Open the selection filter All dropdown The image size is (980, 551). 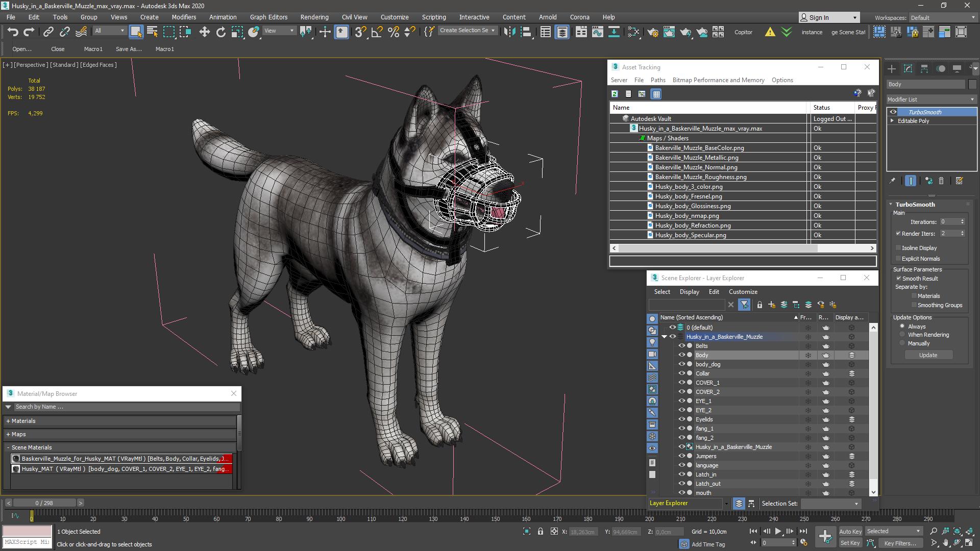tap(109, 31)
